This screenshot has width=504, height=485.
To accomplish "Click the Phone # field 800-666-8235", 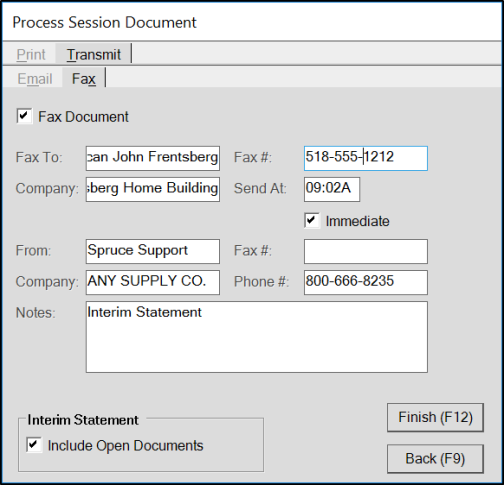I will 366,282.
